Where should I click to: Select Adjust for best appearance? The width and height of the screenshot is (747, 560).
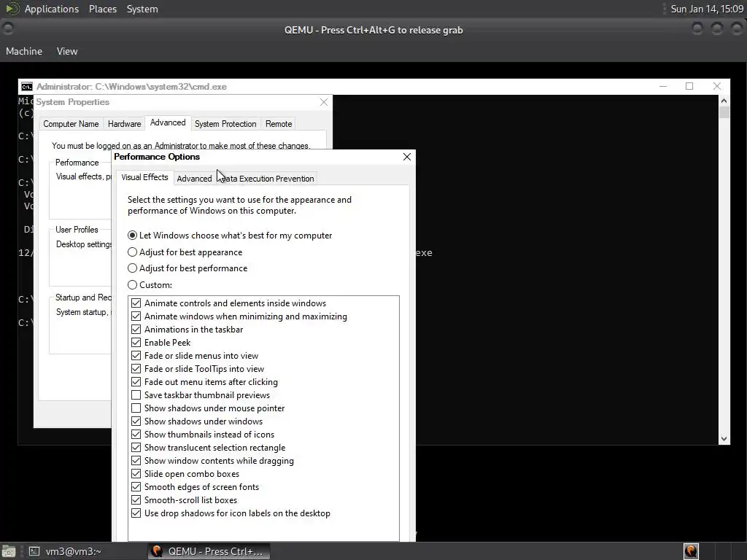tap(133, 252)
